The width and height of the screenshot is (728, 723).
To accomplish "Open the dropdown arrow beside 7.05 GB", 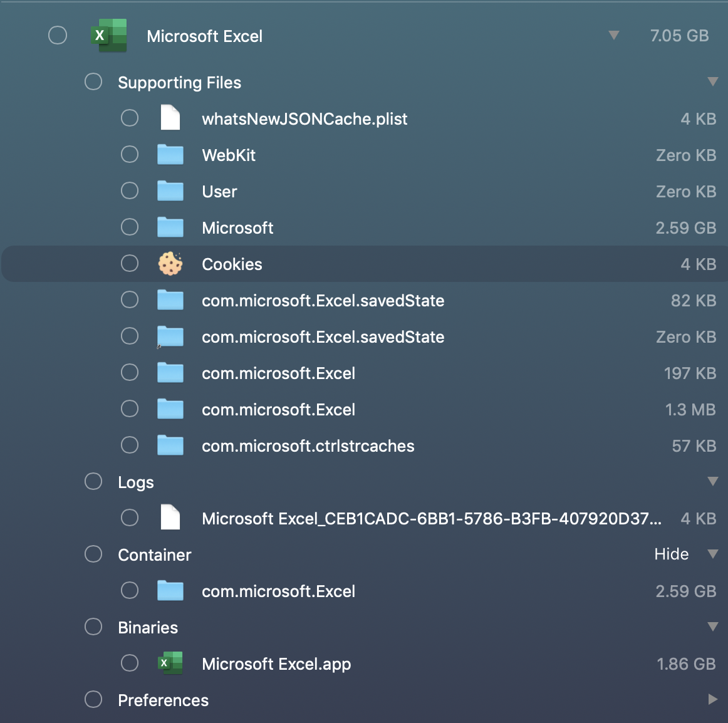I will pyautogui.click(x=614, y=36).
